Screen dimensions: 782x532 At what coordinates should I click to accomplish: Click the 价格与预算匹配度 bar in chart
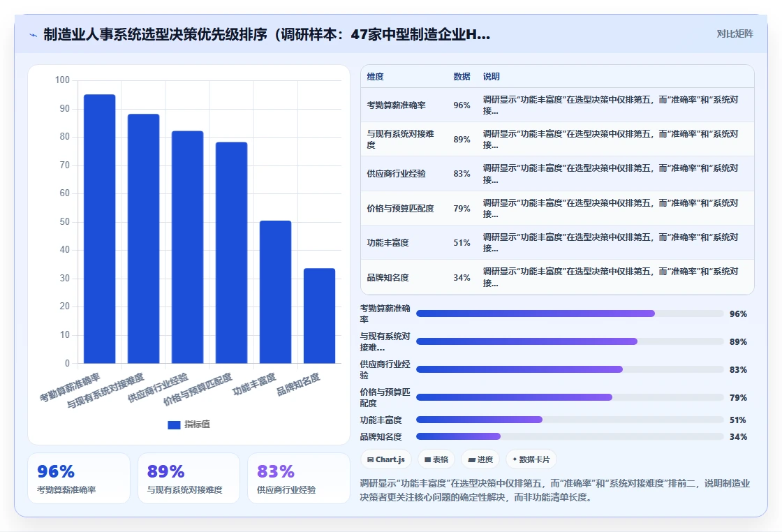click(231, 253)
